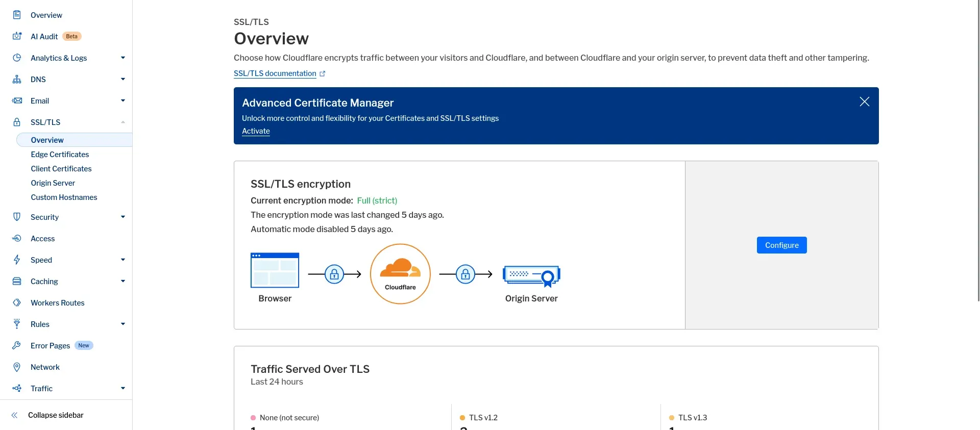Click the orange TLS v1.2 legend dot
The width and height of the screenshot is (980, 430).
(x=462, y=418)
